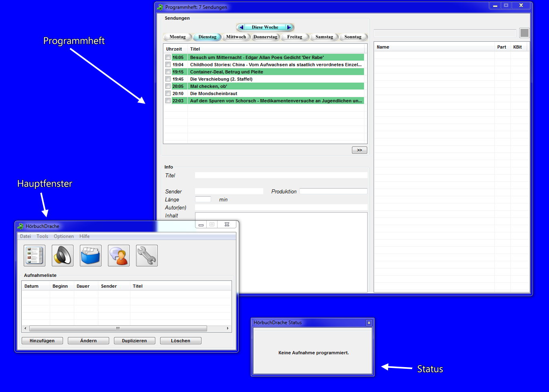Open the blue file folder icon
This screenshot has width=549, height=392.
pos(91,256)
